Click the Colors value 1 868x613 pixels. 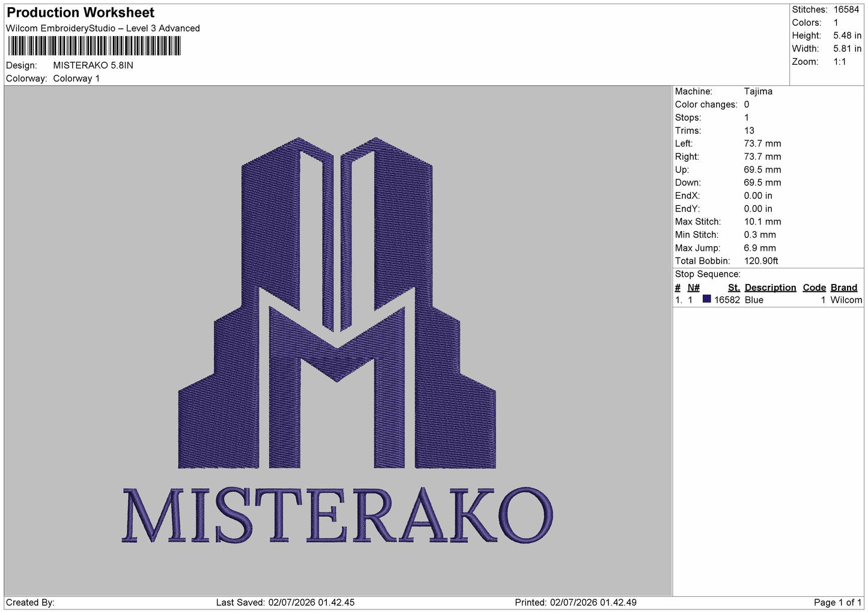pyautogui.click(x=836, y=23)
